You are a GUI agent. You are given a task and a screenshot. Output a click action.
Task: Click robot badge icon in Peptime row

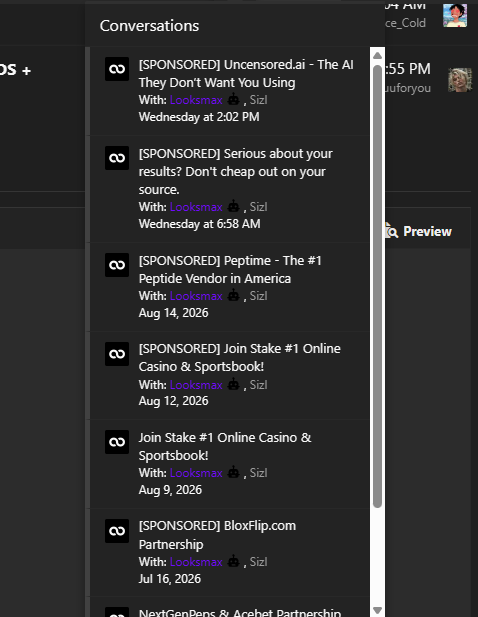pyautogui.click(x=234, y=295)
